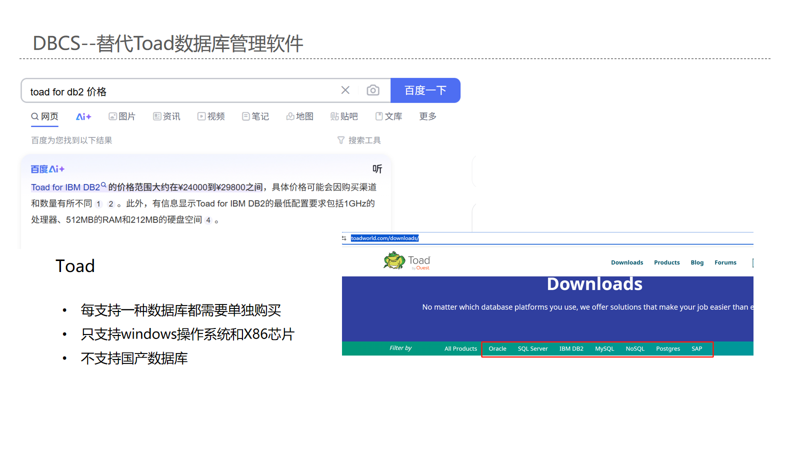This screenshot has width=800, height=450.
Task: Open the Toad for IBM DB2 link
Action: pyautogui.click(x=68, y=187)
